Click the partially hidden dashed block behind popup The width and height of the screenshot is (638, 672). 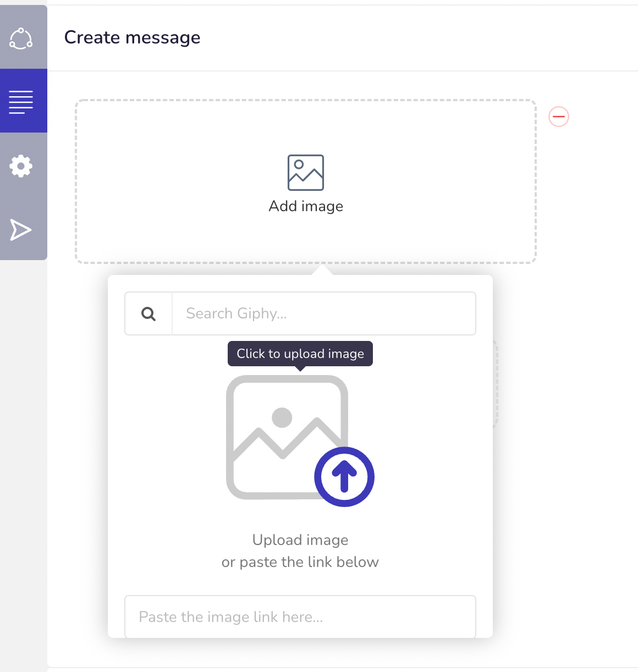pos(496,384)
